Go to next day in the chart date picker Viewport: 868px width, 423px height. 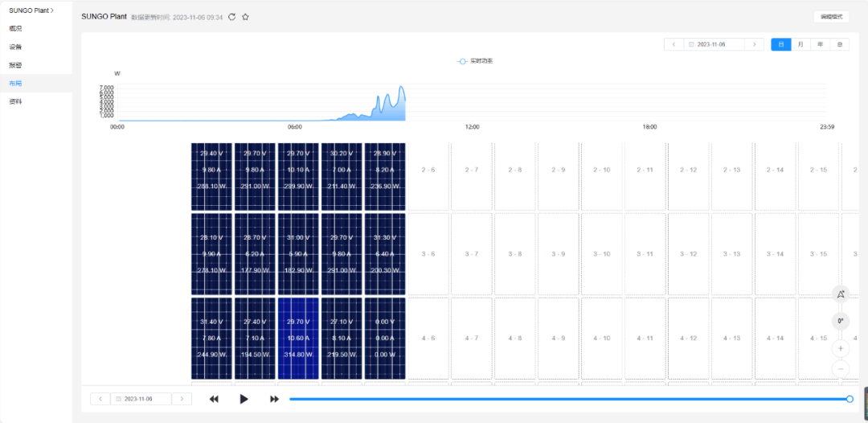[x=754, y=44]
